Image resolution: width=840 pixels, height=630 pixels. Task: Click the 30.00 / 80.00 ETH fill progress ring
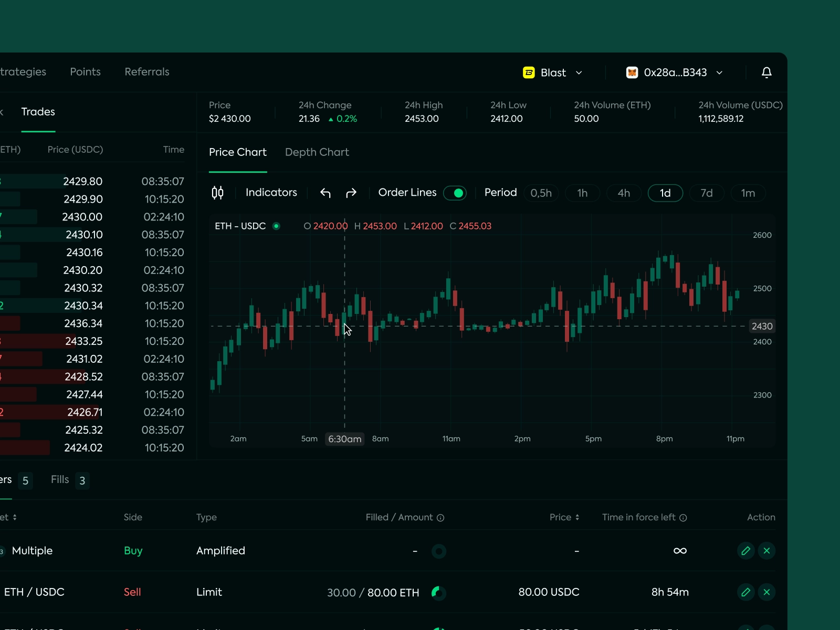tap(439, 593)
